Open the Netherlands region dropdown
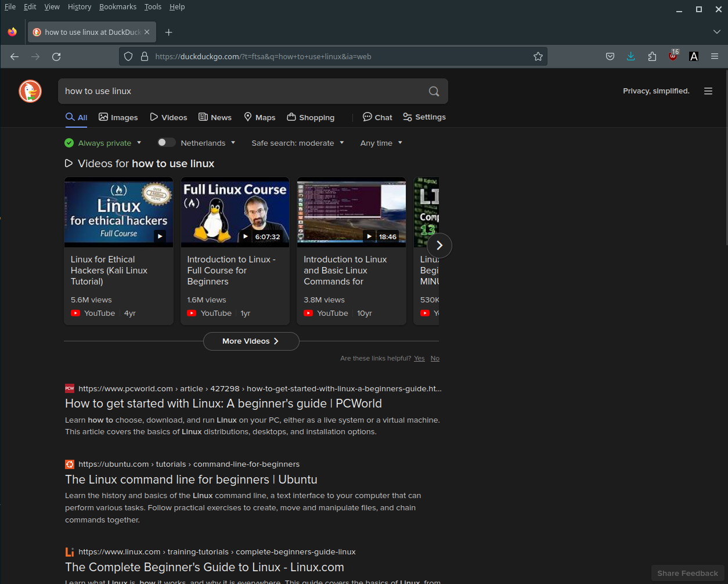 pyautogui.click(x=208, y=143)
